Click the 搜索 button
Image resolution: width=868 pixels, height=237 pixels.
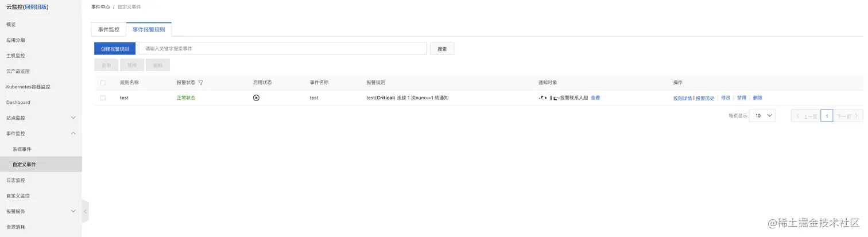coord(442,49)
